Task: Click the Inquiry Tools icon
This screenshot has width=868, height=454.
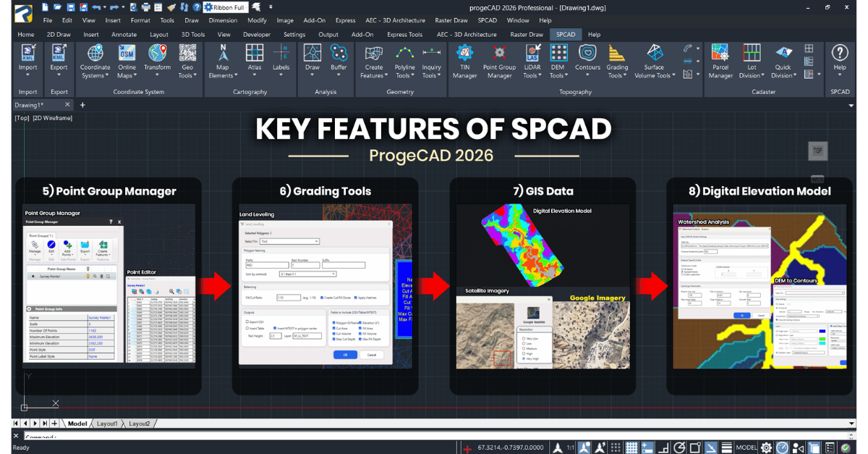Action: [x=432, y=53]
